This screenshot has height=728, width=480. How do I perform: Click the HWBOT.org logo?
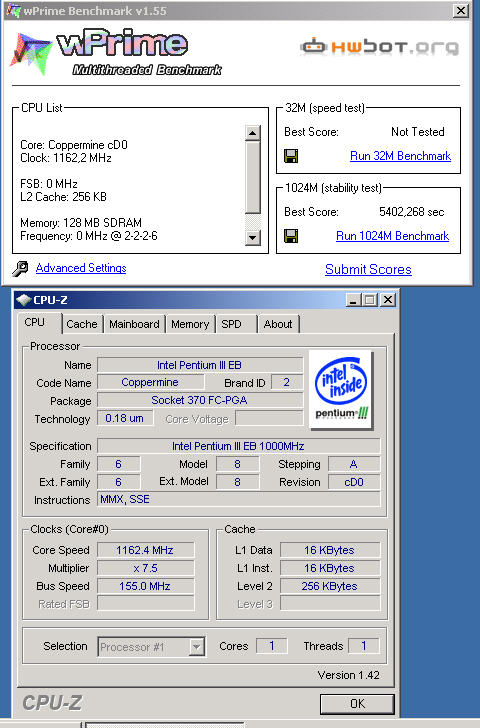379,47
